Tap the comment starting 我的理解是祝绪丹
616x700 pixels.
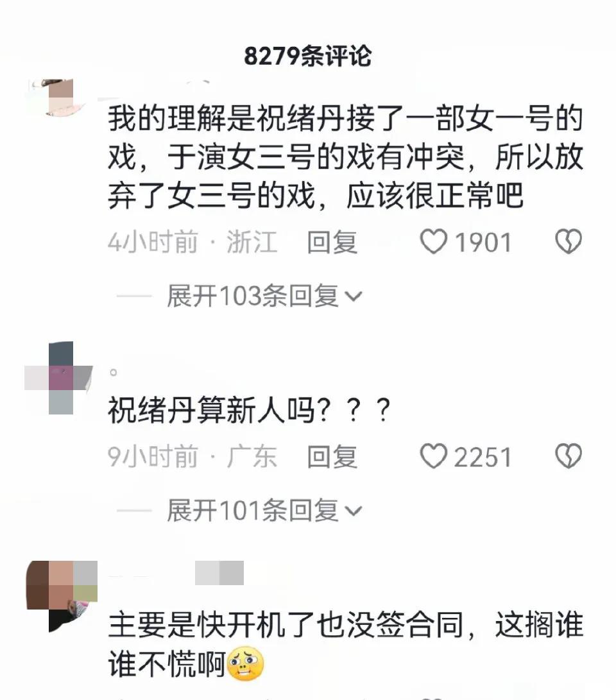coord(345,158)
